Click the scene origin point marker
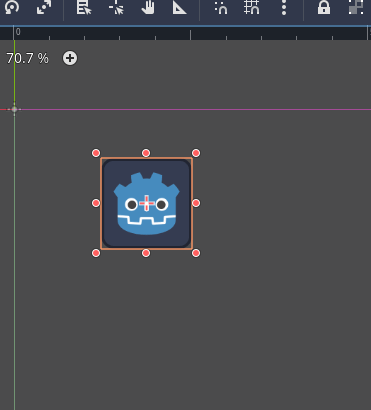371x410 pixels. 14,109
